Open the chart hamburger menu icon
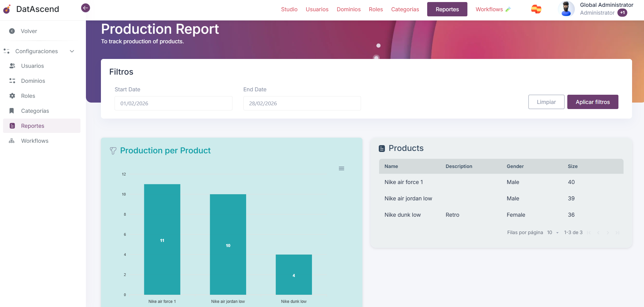 point(341,169)
